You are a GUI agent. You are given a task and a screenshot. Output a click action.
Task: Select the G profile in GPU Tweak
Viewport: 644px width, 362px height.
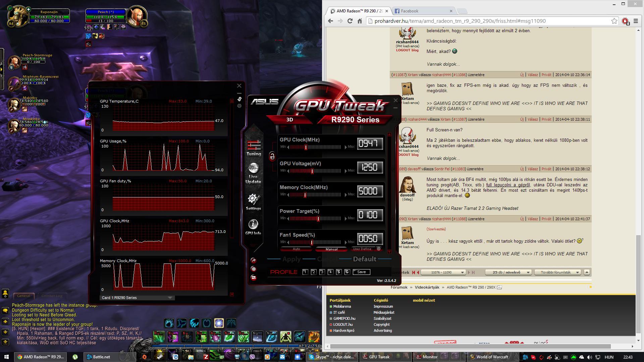point(347,272)
